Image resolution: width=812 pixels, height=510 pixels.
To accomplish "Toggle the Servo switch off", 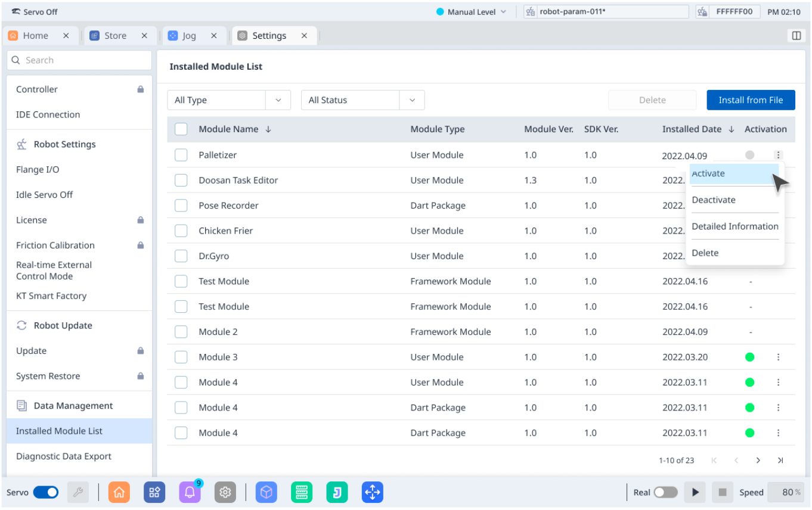I will (46, 492).
